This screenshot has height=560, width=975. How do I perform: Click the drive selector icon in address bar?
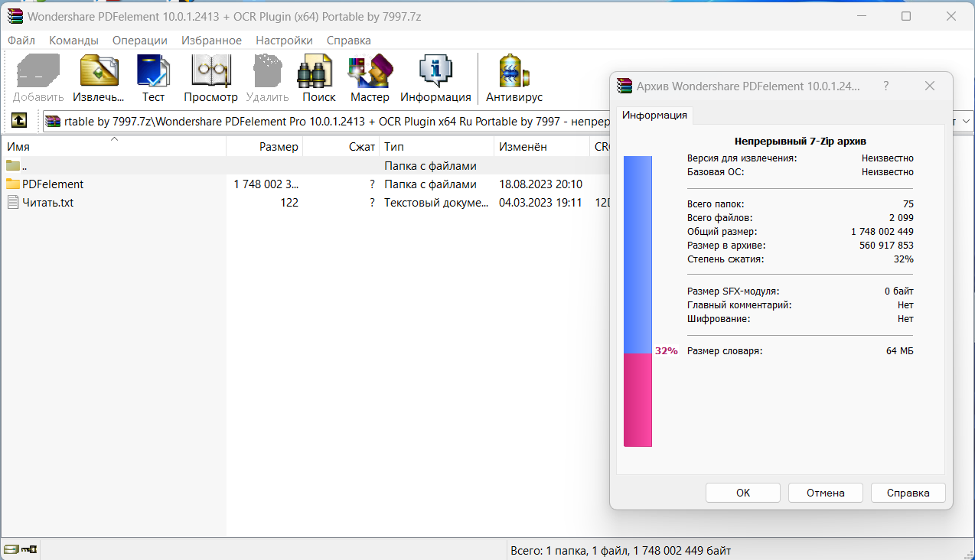(52, 120)
